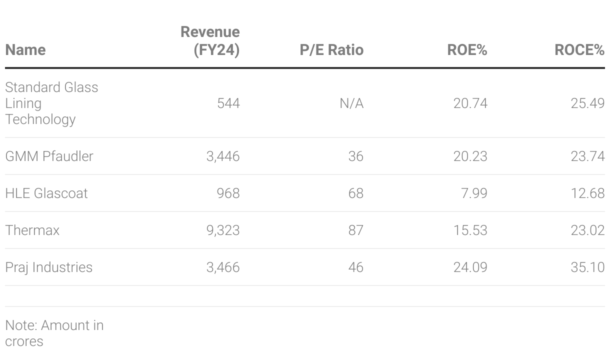Click the N/A P/E Ratio cell
Screen dimensions: 610x364
(x=351, y=103)
